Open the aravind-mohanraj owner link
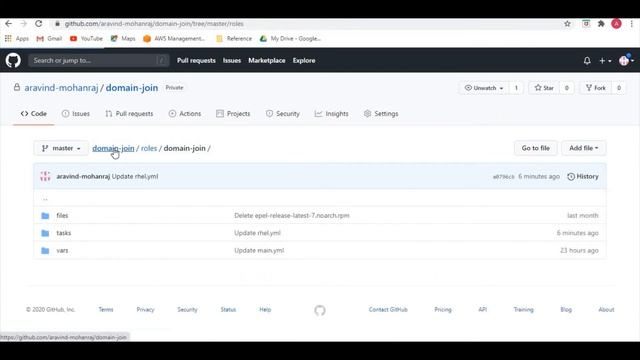 coord(61,88)
